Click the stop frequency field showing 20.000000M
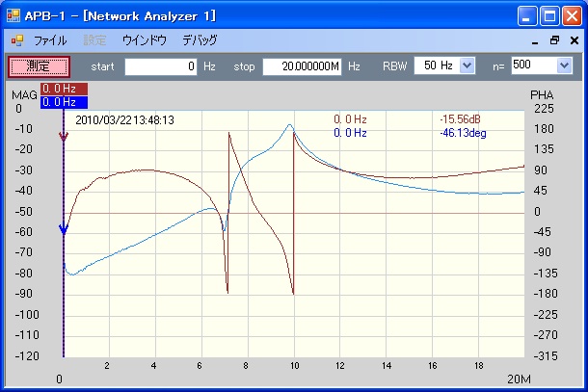 pyautogui.click(x=302, y=65)
